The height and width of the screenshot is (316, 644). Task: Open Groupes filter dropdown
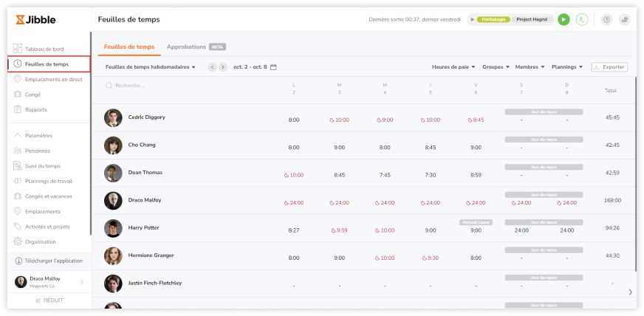[496, 67]
